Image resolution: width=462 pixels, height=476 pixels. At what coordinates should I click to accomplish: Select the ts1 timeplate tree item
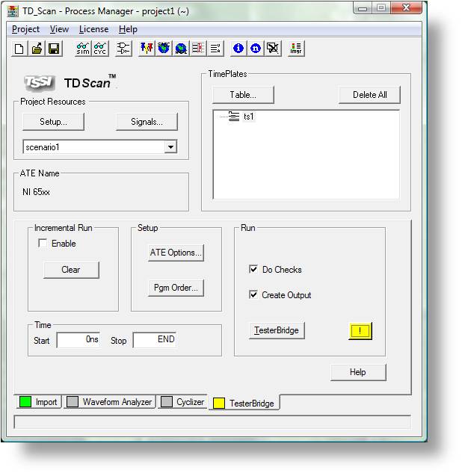click(249, 117)
